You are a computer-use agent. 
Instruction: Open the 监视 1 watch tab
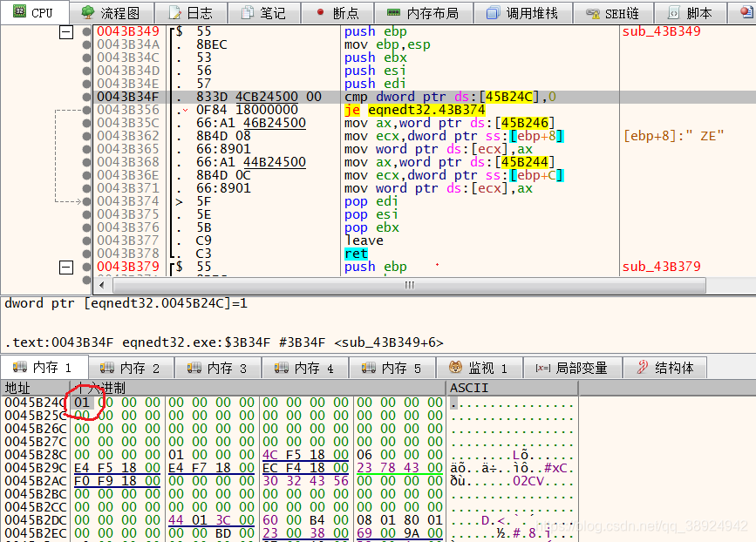click(x=480, y=368)
